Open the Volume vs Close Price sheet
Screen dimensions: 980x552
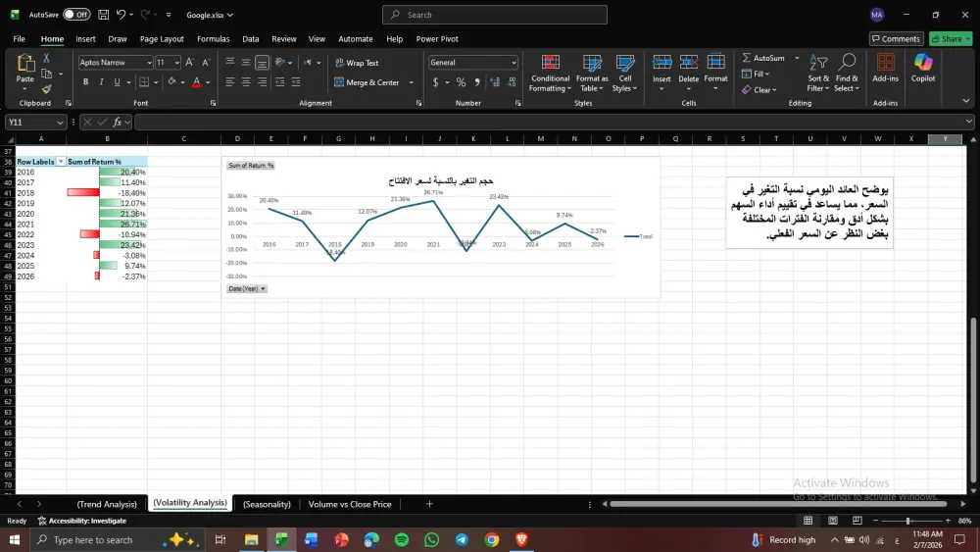(350, 504)
